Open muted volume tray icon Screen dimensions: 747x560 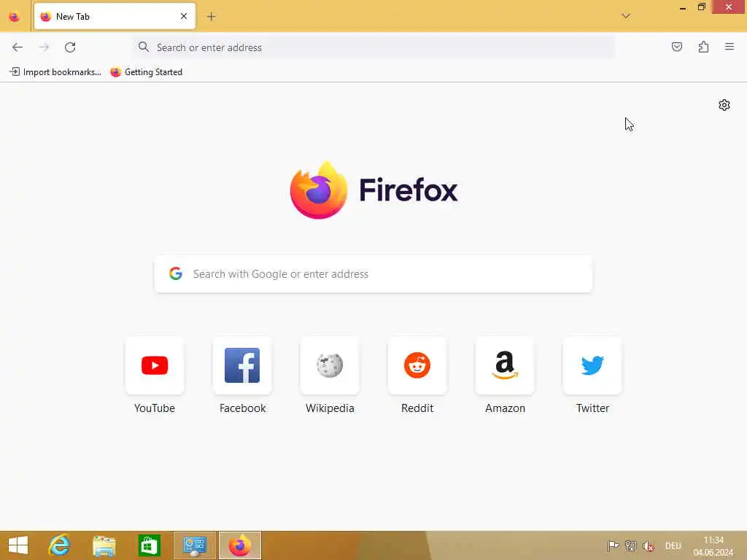[x=649, y=545]
